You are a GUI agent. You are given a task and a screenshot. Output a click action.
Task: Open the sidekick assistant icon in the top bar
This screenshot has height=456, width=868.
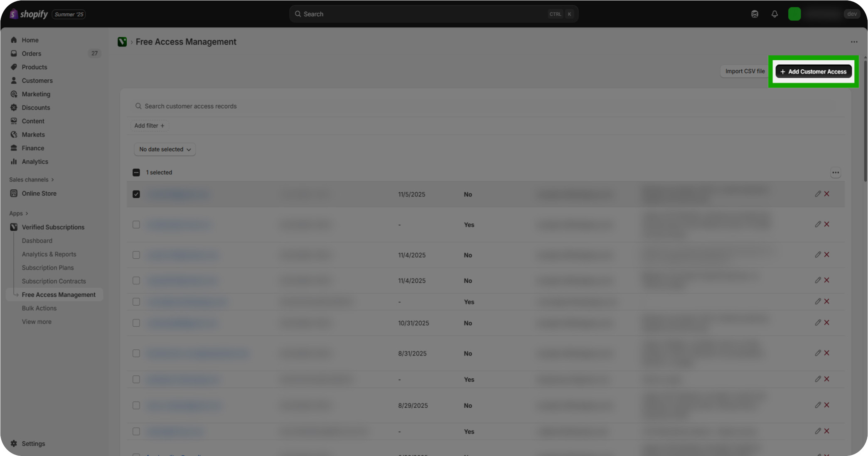755,14
